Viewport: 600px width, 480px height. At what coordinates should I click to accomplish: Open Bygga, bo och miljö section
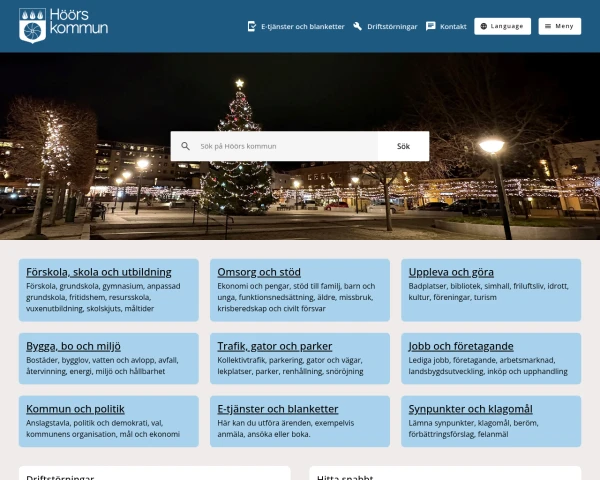73,346
